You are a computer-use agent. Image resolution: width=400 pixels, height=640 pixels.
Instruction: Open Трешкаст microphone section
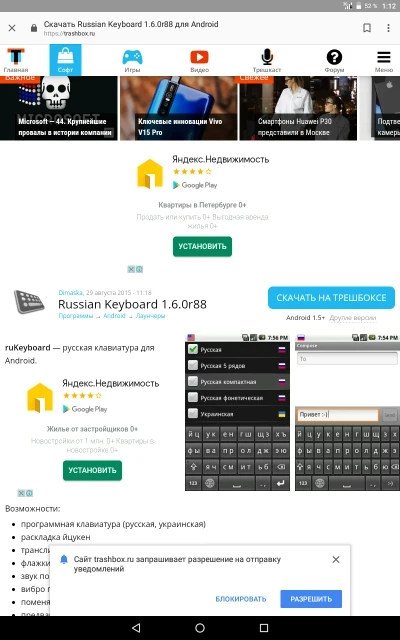pyautogui.click(x=267, y=60)
